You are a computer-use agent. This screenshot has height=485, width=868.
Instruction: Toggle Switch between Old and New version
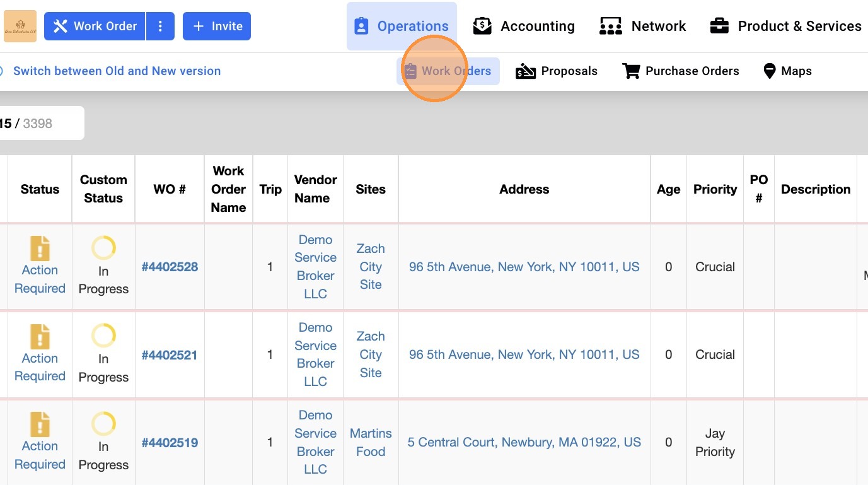click(x=117, y=71)
